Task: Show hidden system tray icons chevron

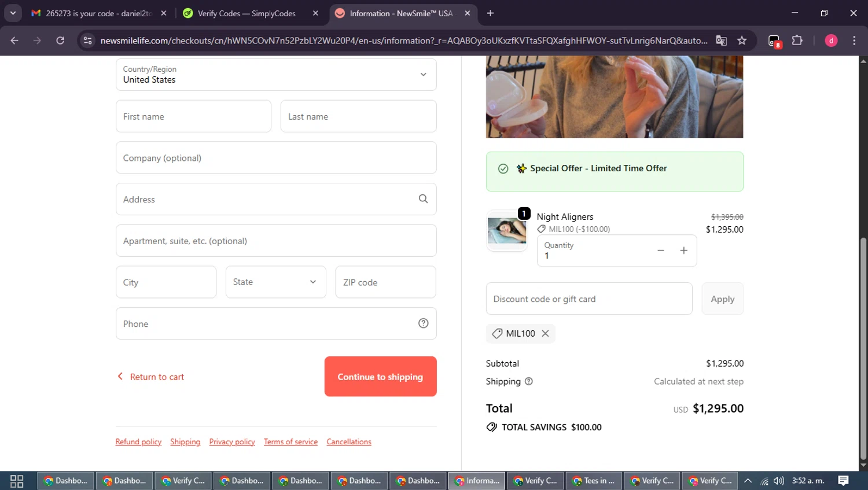Action: coord(748,481)
